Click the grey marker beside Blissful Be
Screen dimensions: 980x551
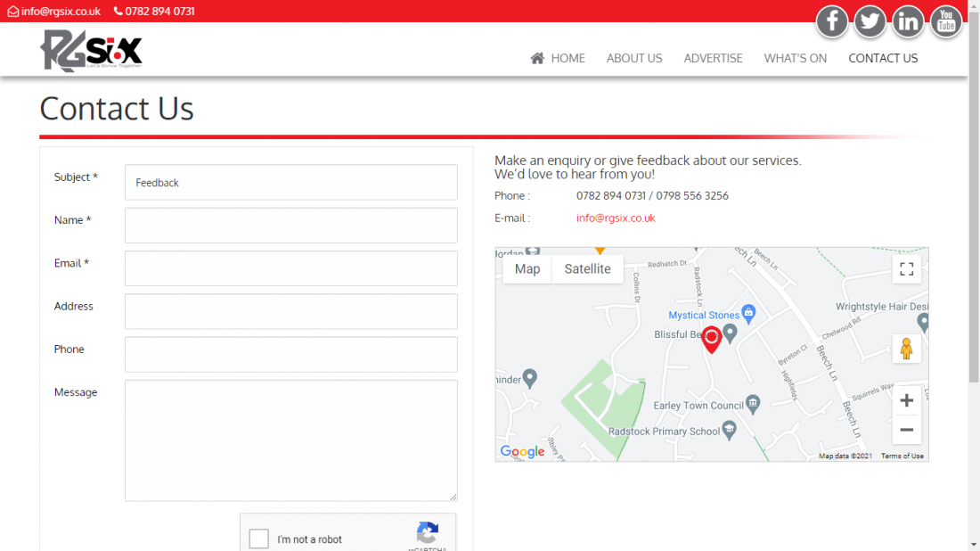pyautogui.click(x=730, y=333)
